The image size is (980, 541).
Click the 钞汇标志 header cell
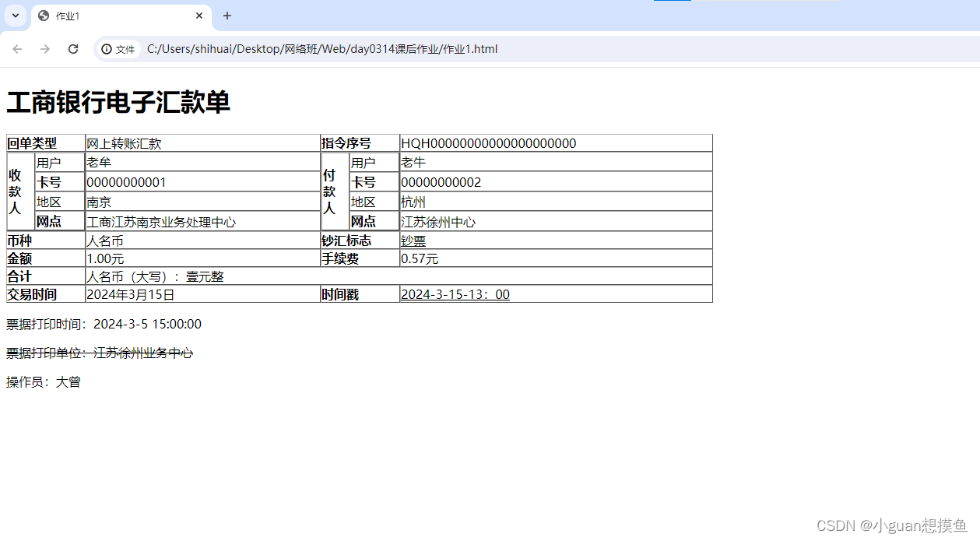pyautogui.click(x=360, y=241)
